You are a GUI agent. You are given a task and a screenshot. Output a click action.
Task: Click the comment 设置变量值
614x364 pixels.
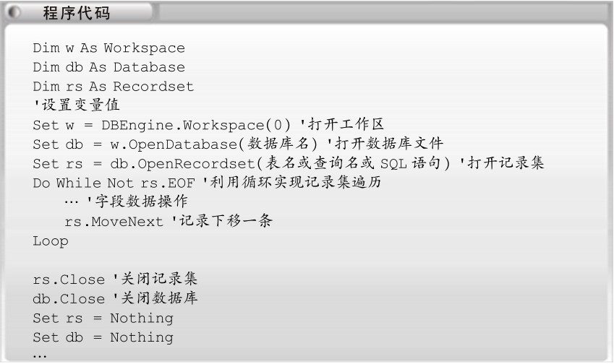tap(77, 105)
